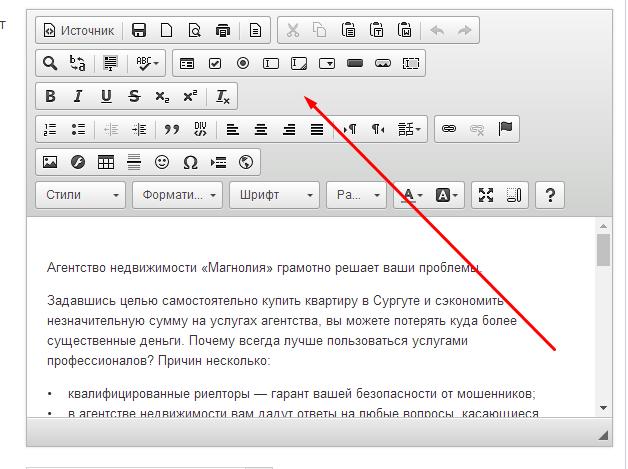This screenshot has height=469, width=628.
Task: Set right-to-left text direction
Action: click(x=378, y=129)
